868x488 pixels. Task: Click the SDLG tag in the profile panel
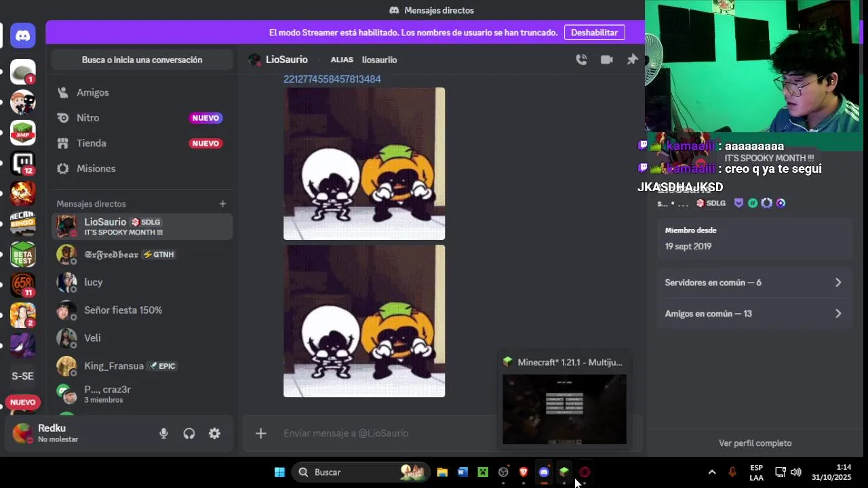click(x=711, y=203)
